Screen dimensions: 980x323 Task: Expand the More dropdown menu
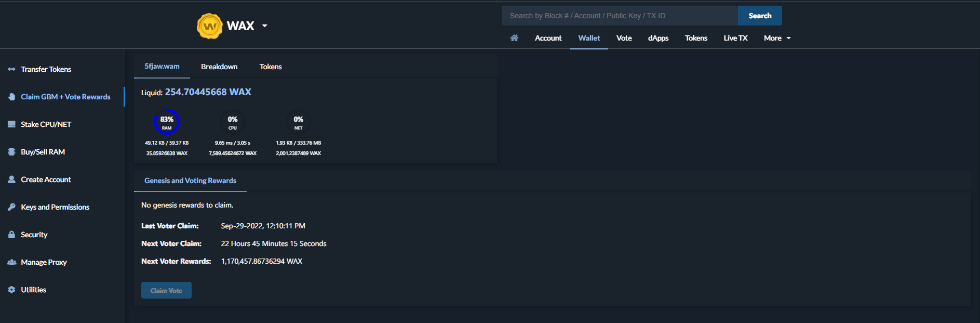(777, 38)
